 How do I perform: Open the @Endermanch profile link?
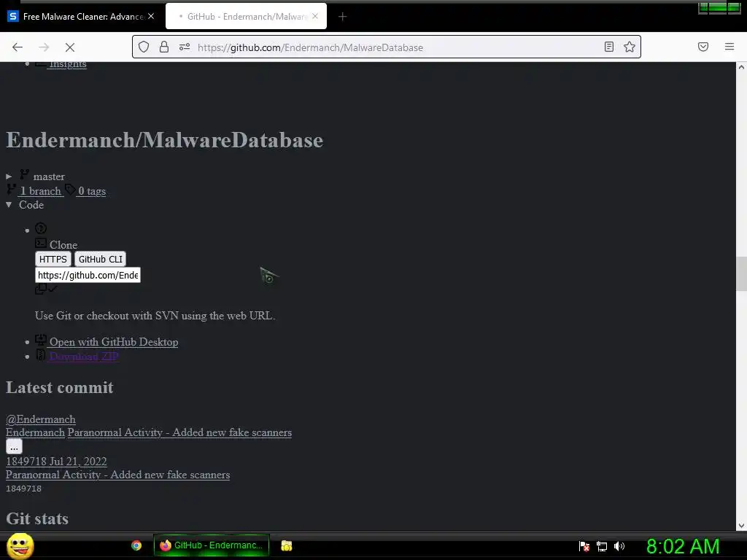tap(41, 419)
